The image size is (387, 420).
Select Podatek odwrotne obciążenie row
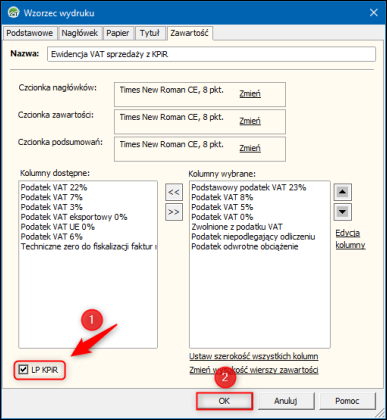tap(260, 247)
